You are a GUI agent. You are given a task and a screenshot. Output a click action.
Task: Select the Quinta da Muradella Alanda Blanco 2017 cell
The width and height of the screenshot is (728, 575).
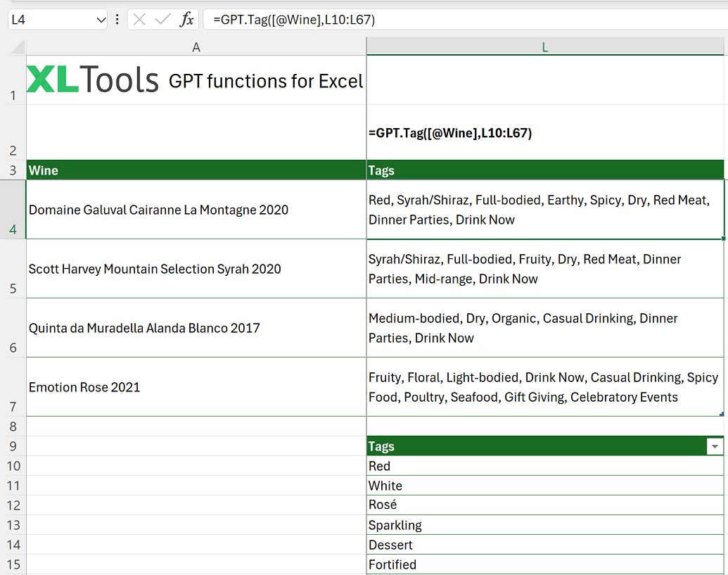[196, 327]
